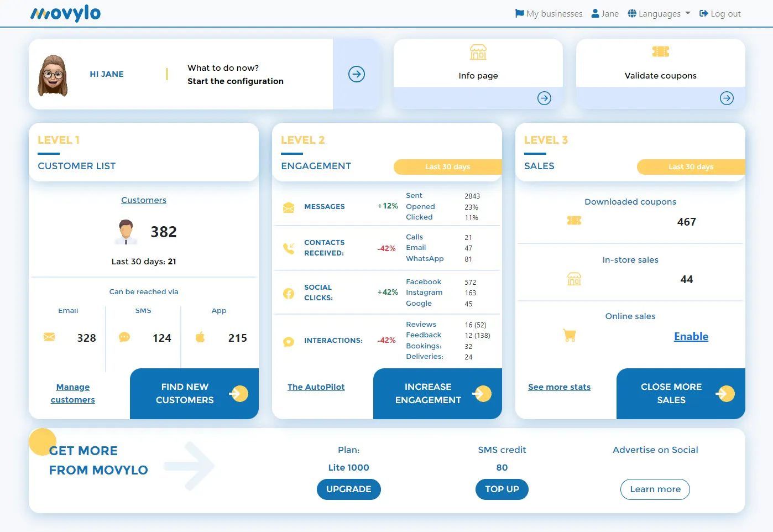Screen dimensions: 773x532
Task: Click the CUSTOMER LIST heading
Action: 77,166
